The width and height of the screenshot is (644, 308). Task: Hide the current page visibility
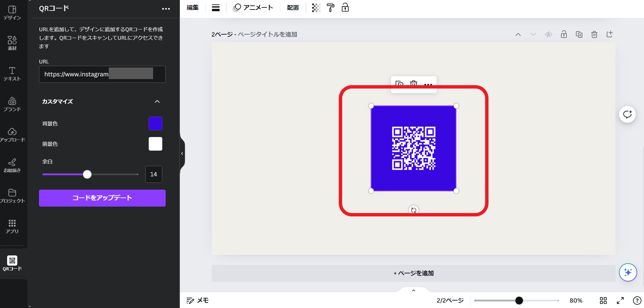[x=548, y=34]
